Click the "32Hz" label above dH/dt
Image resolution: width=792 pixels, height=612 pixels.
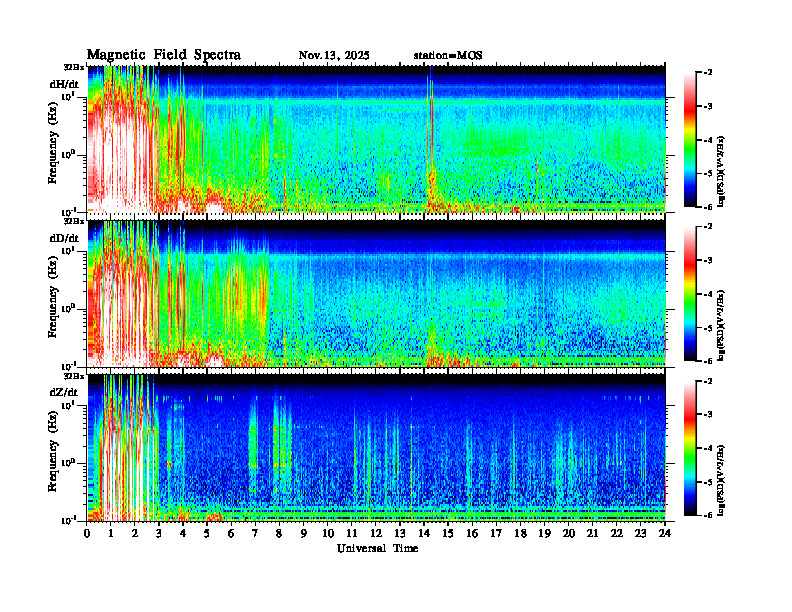[x=74, y=66]
